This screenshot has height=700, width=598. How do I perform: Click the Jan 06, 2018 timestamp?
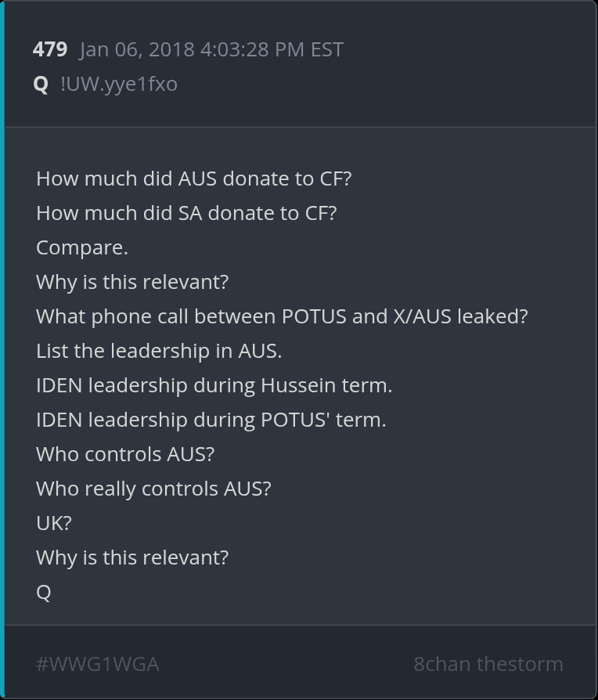click(211, 49)
